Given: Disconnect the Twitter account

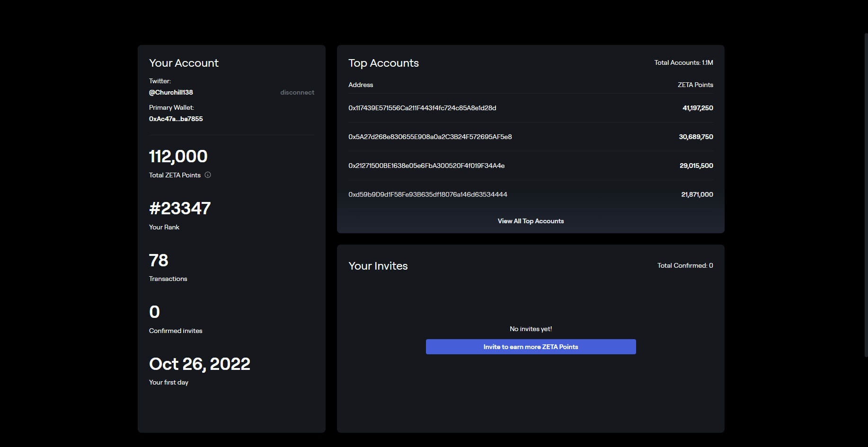Looking at the screenshot, I should click(297, 92).
